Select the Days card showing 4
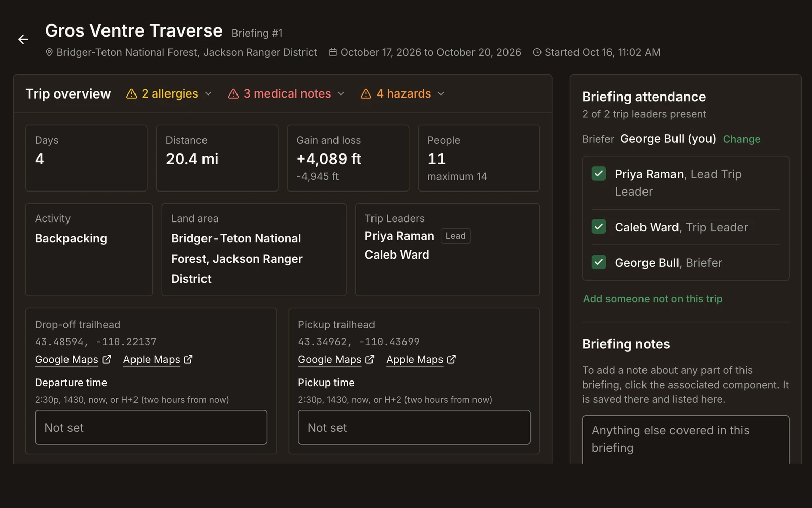This screenshot has height=508, width=812. point(86,158)
